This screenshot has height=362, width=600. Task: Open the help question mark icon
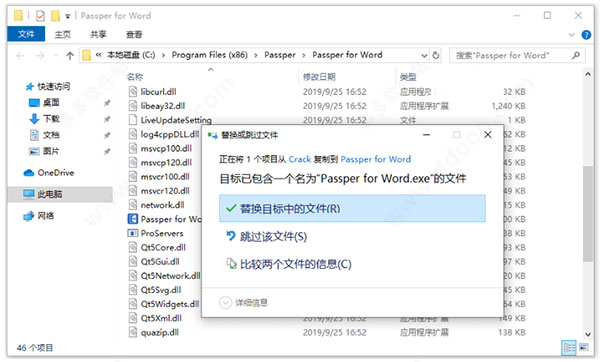coord(586,35)
